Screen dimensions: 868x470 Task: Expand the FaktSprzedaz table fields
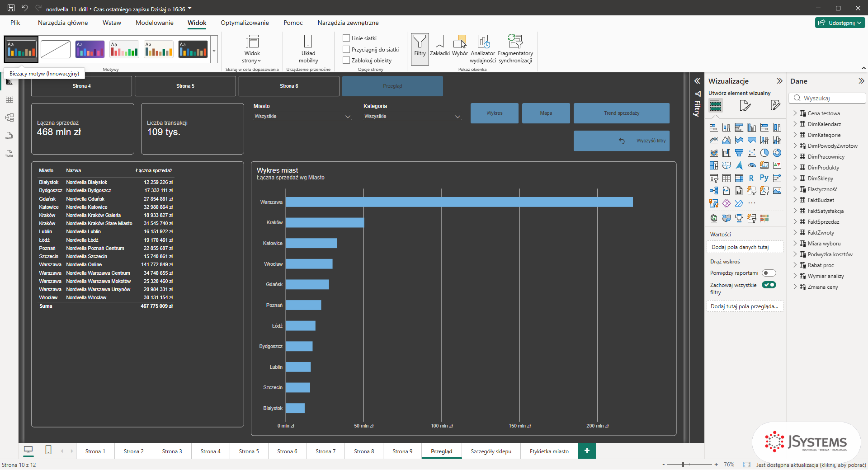pos(795,222)
